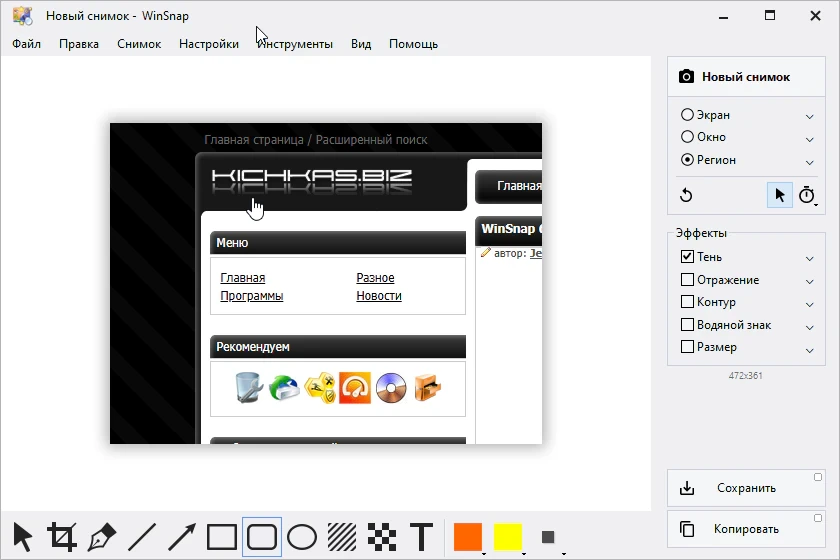
Task: Uncheck the Тень shadow effect
Action: click(687, 257)
